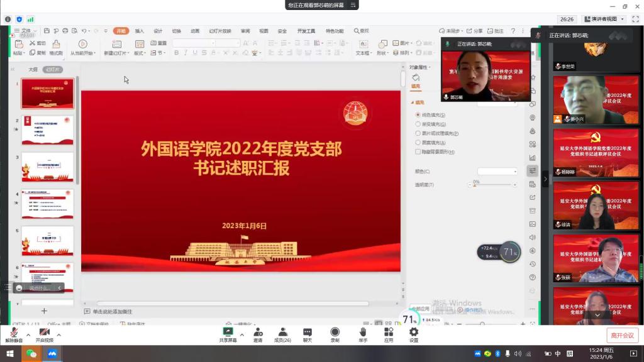Expand the speaker view (演讲者视图) dropdown
The image size is (644, 362).
(604, 19)
